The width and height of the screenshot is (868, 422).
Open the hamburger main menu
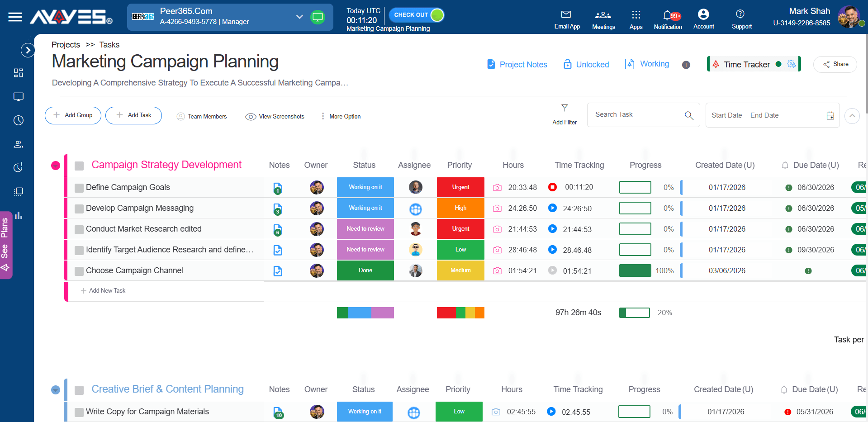[15, 17]
